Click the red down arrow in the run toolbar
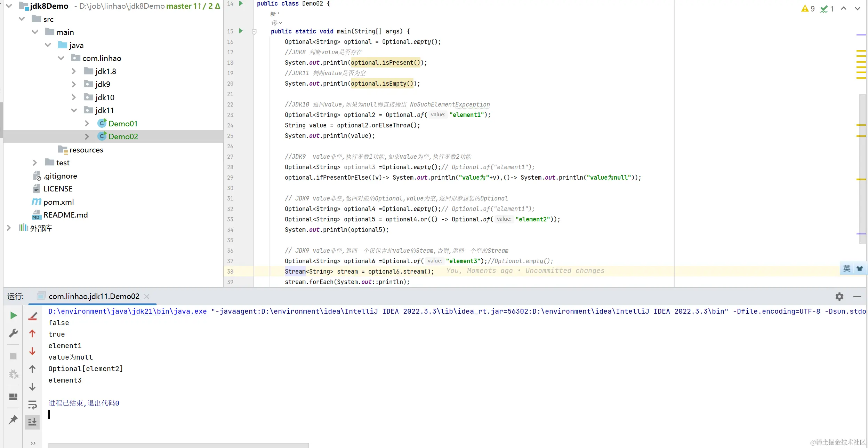The height and width of the screenshot is (448, 868). click(x=32, y=351)
